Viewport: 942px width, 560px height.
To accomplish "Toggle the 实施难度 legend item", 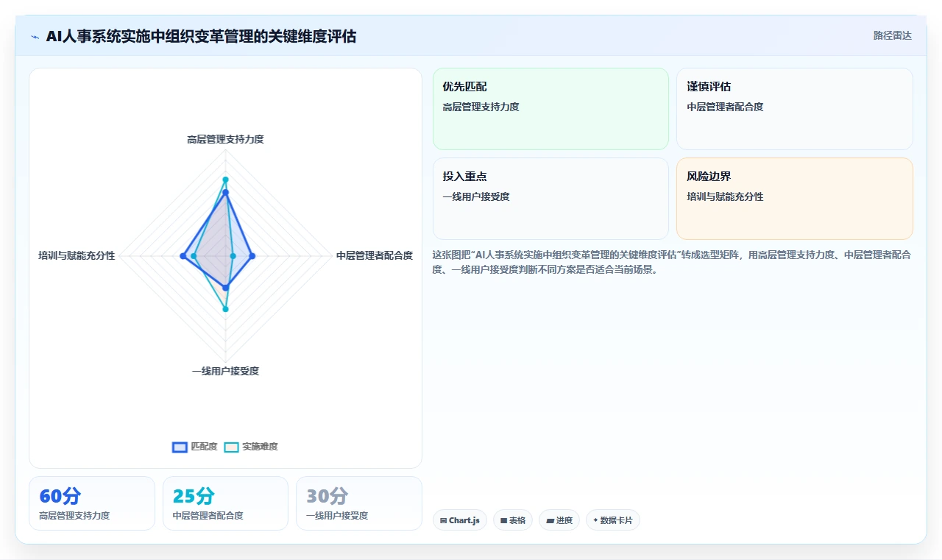I will pyautogui.click(x=251, y=447).
